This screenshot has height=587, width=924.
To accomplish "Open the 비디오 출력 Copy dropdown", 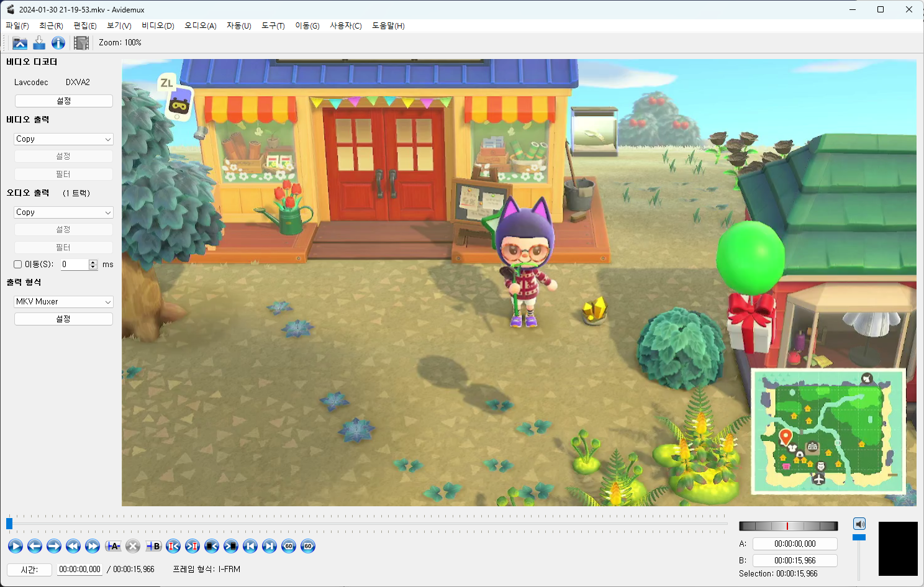I will [63, 139].
